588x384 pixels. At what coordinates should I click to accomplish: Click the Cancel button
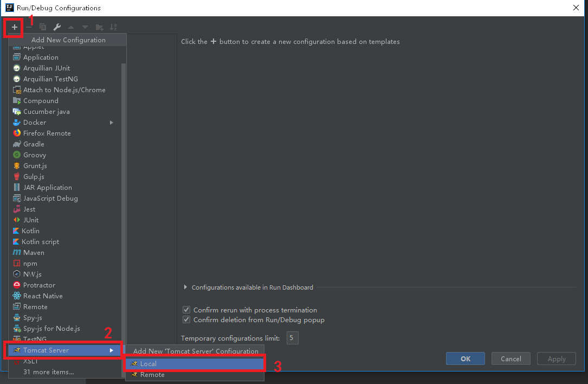[x=511, y=359]
